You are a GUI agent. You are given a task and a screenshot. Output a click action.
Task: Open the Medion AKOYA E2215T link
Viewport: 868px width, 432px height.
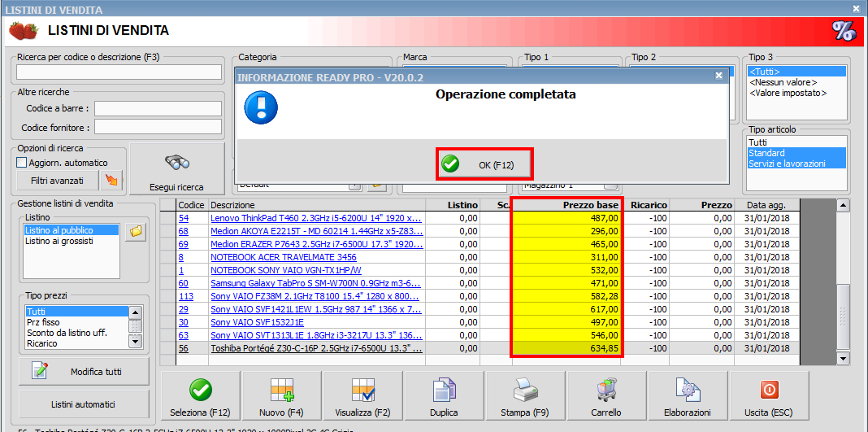pyautogui.click(x=316, y=231)
